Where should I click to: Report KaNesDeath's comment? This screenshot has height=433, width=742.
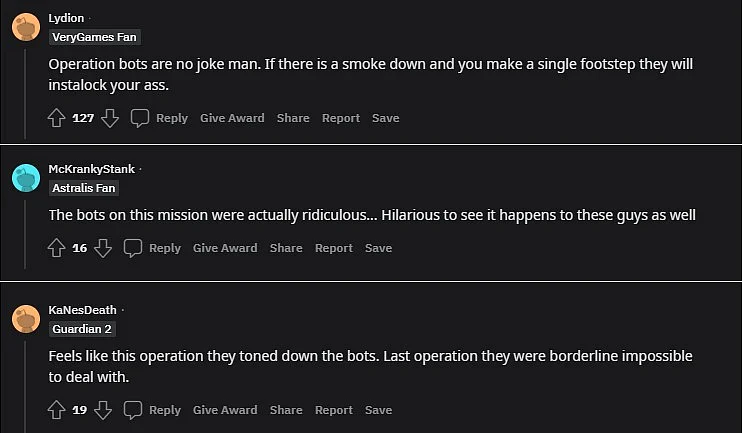(x=334, y=410)
